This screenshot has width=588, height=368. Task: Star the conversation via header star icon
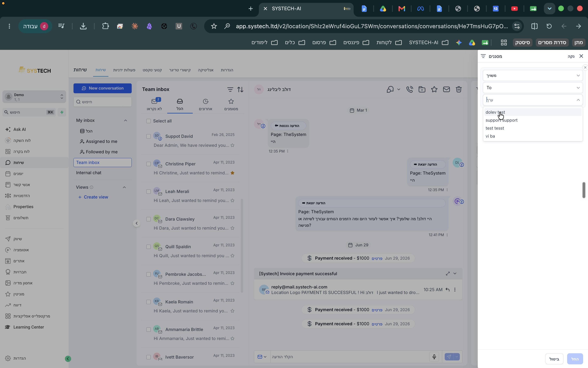(434, 89)
